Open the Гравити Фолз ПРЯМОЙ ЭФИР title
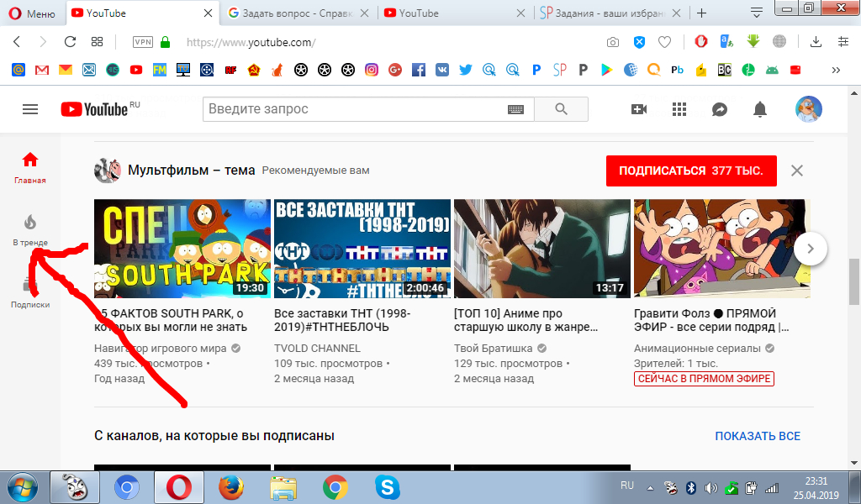 (x=711, y=320)
